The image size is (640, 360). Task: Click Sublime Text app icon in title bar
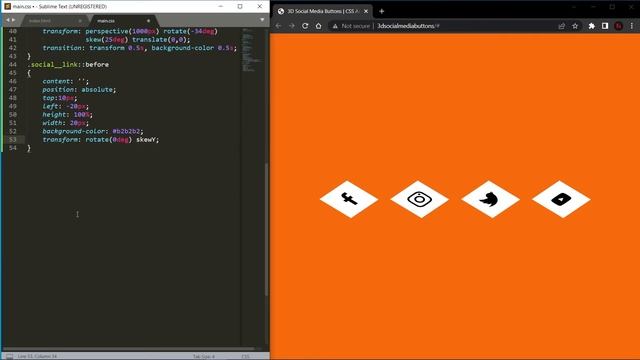(x=7, y=7)
